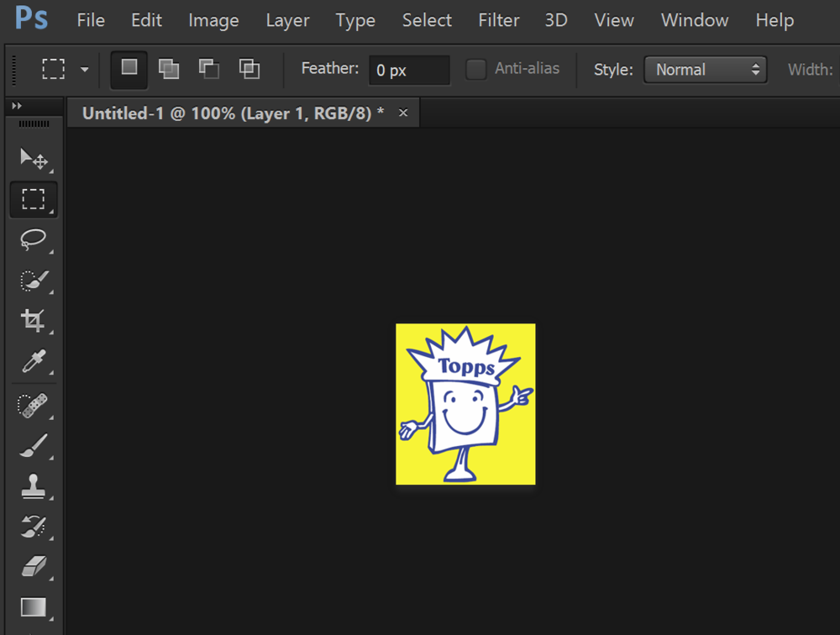Enable the Anti-alias checkbox
The width and height of the screenshot is (840, 635).
(475, 69)
